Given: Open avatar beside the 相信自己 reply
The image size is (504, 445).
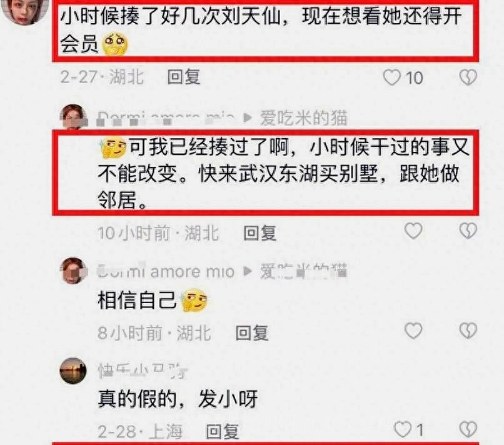Looking at the screenshot, I should (74, 271).
